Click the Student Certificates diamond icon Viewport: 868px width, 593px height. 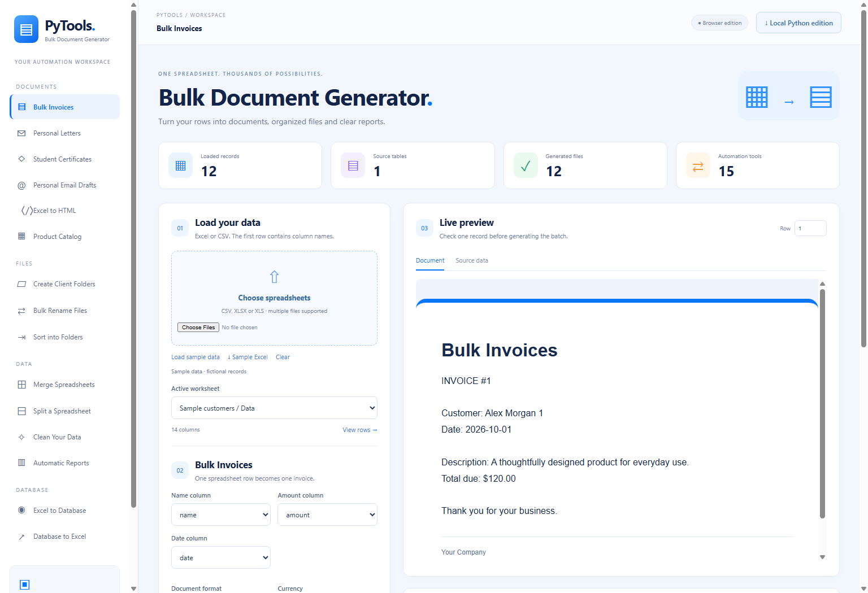(x=21, y=159)
